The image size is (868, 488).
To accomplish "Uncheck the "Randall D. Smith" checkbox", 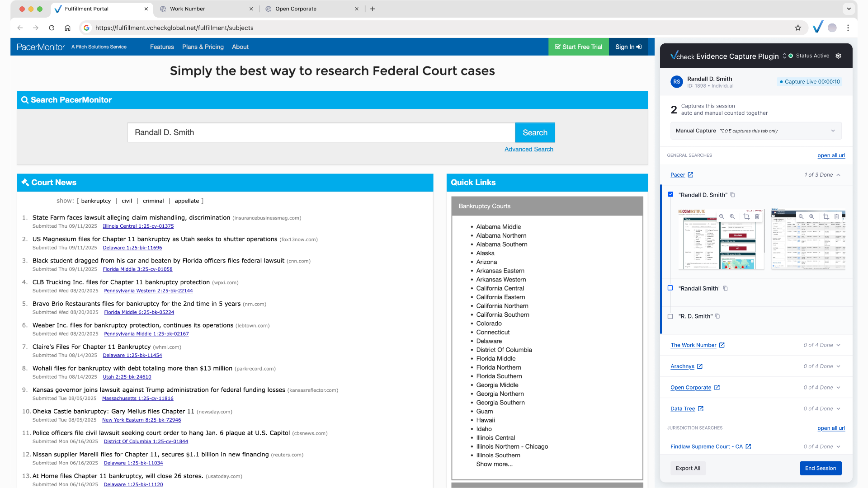I will [x=670, y=194].
